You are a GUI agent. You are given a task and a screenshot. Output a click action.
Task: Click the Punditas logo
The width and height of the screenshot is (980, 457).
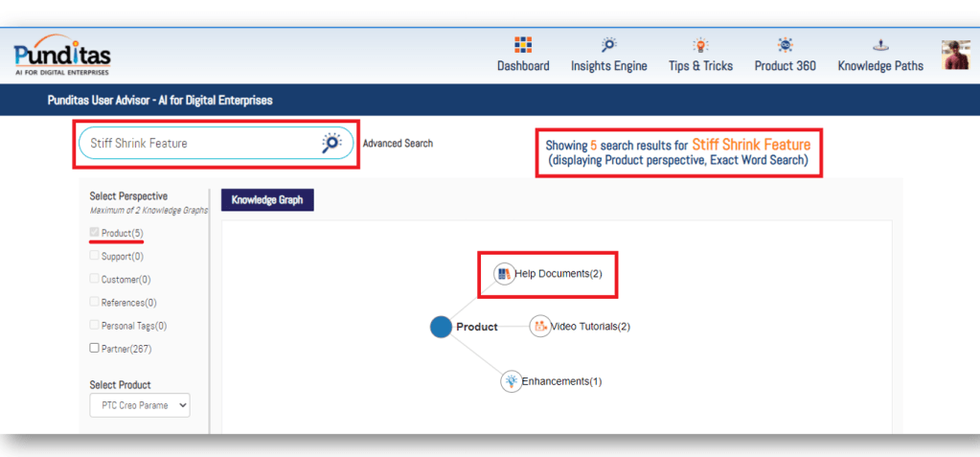point(62,59)
